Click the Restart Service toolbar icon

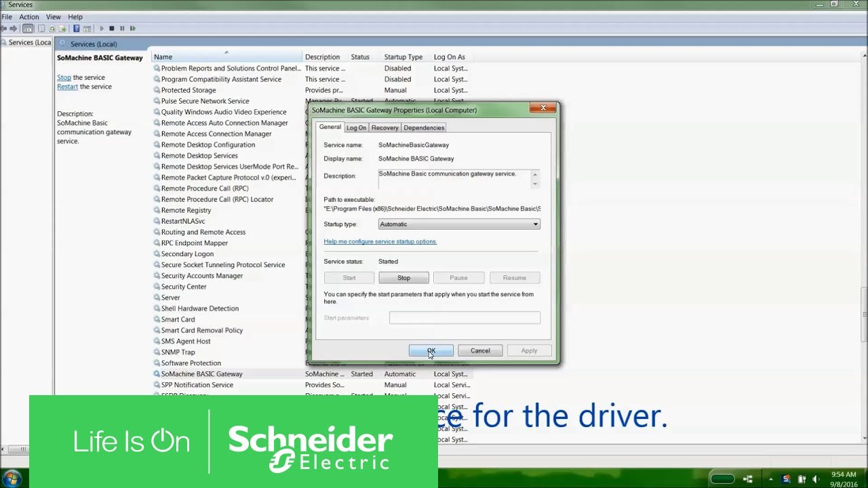click(x=133, y=28)
